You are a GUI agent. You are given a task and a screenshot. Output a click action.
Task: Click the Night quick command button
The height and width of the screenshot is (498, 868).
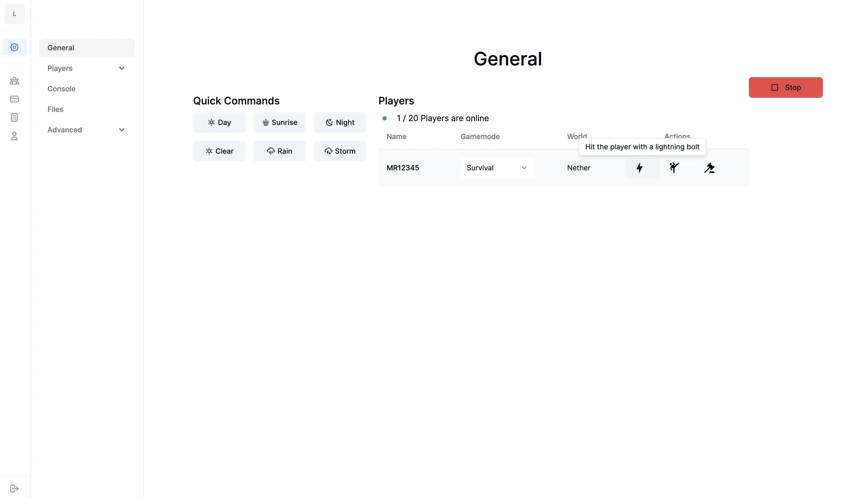[x=340, y=122]
